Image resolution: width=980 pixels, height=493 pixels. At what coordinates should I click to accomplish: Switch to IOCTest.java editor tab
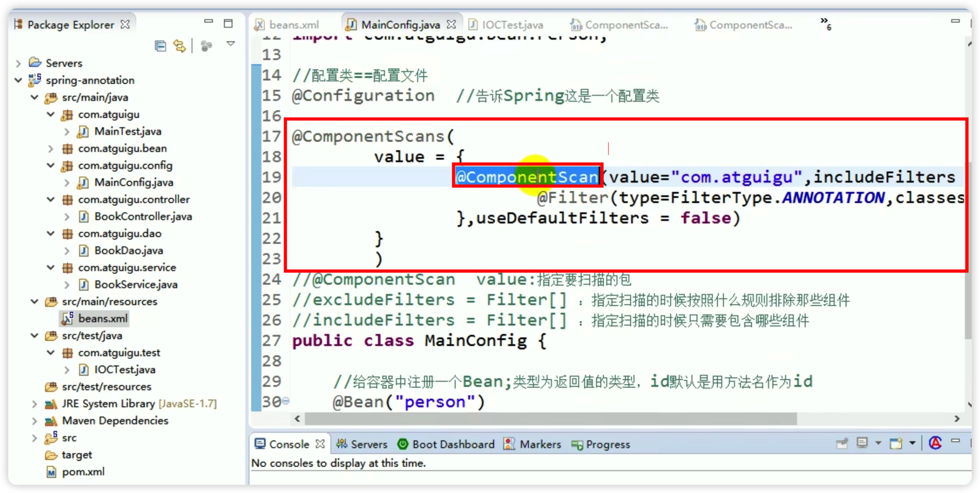tap(505, 25)
